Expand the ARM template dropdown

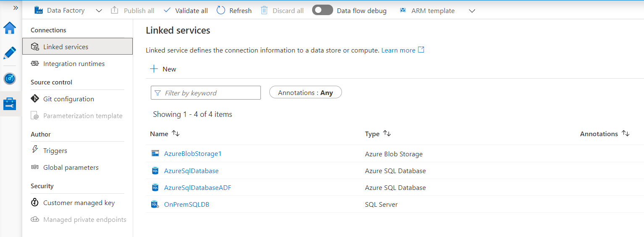pos(472,11)
